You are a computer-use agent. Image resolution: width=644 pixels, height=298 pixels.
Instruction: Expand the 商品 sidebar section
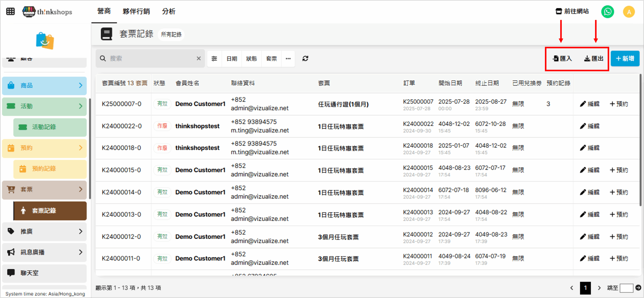click(44, 85)
